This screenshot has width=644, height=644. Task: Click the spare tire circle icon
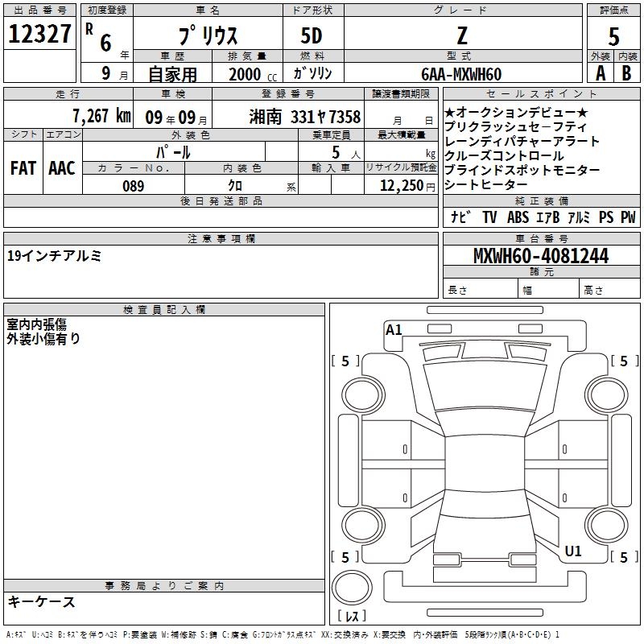click(352, 588)
